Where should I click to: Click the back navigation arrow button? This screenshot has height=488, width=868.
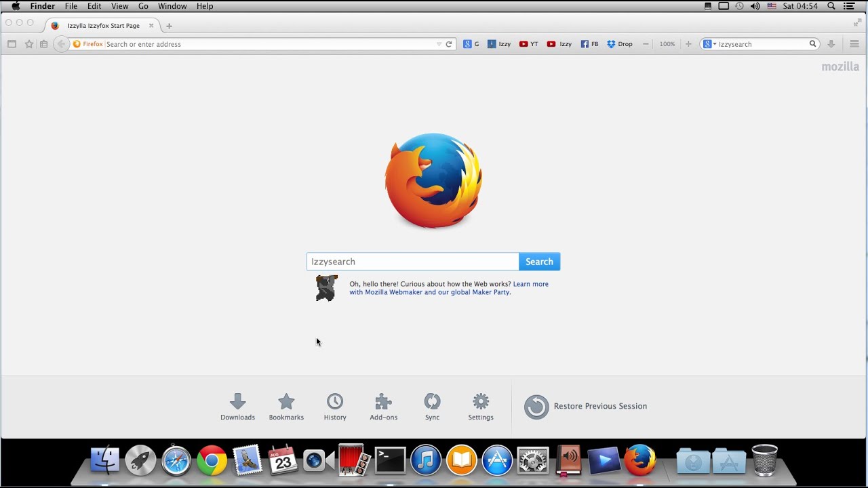click(61, 44)
